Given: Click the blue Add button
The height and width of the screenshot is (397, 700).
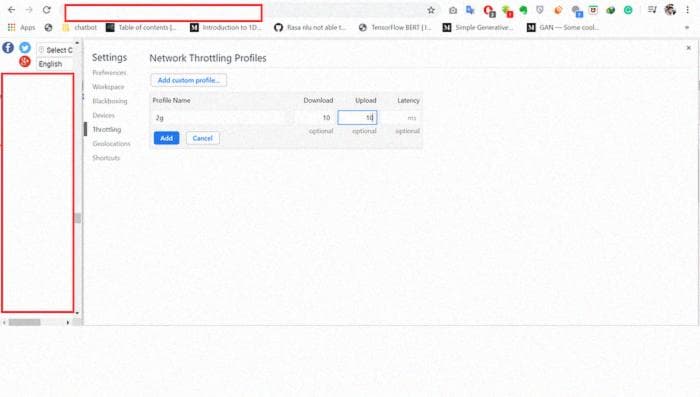Looking at the screenshot, I should pyautogui.click(x=167, y=138).
